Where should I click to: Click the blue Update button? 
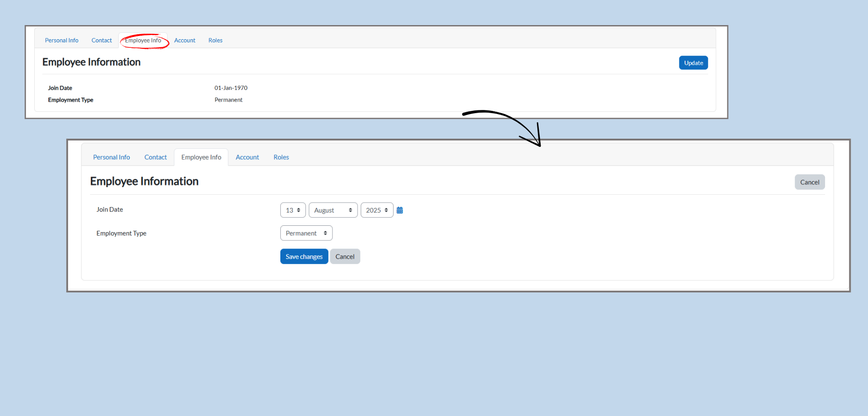click(x=693, y=63)
